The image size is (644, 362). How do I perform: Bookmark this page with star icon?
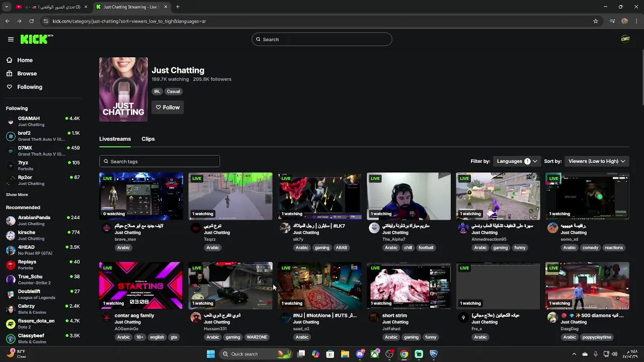coord(596,21)
